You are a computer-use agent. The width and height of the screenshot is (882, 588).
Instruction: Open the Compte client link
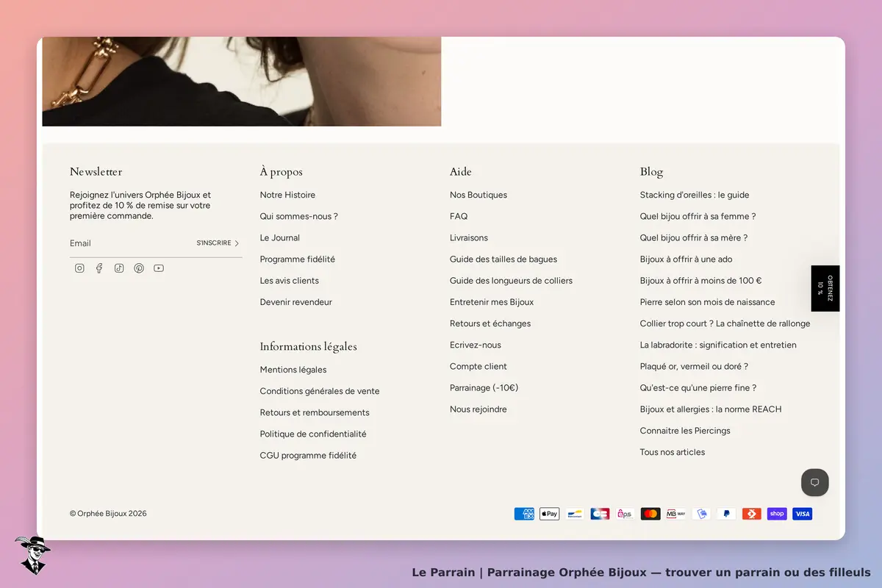tap(478, 366)
